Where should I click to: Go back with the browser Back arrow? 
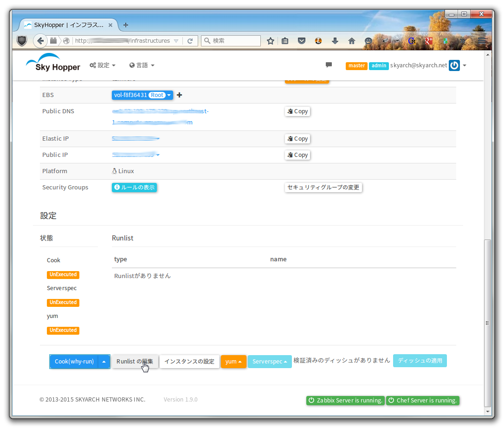pyautogui.click(x=40, y=41)
